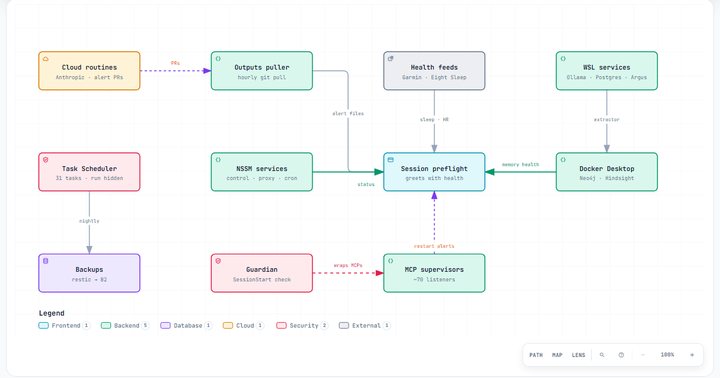Click the "Garmin · Eight Sleep" subtitle

click(434, 77)
